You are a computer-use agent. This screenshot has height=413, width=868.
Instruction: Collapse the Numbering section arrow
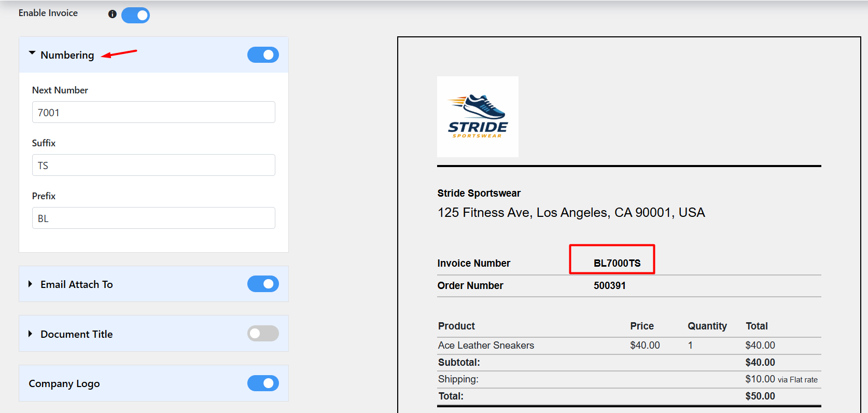click(x=32, y=53)
